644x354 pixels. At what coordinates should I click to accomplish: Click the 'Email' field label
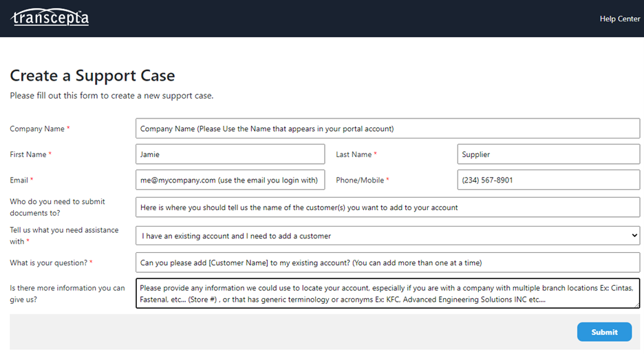[19, 180]
